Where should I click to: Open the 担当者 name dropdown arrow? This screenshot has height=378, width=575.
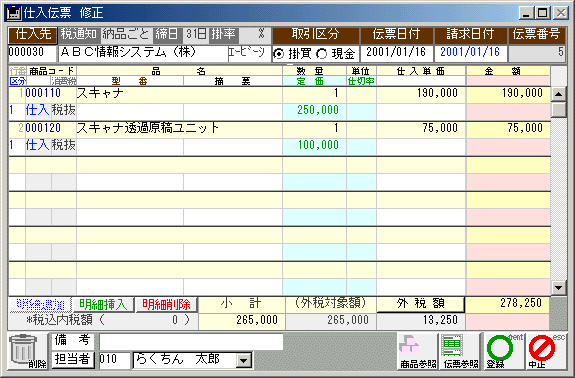pyautogui.click(x=243, y=360)
